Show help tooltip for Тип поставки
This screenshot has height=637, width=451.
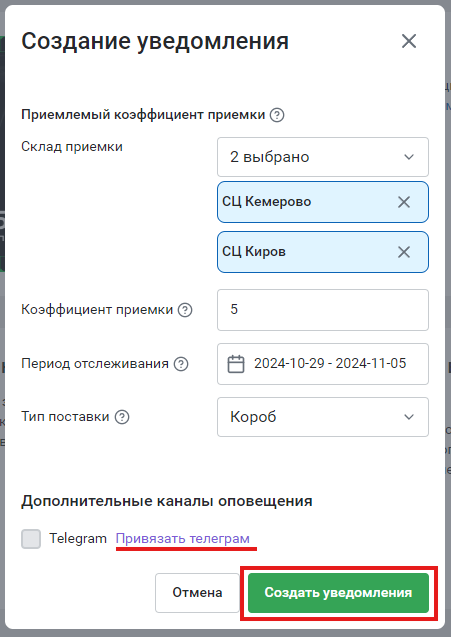[122, 417]
